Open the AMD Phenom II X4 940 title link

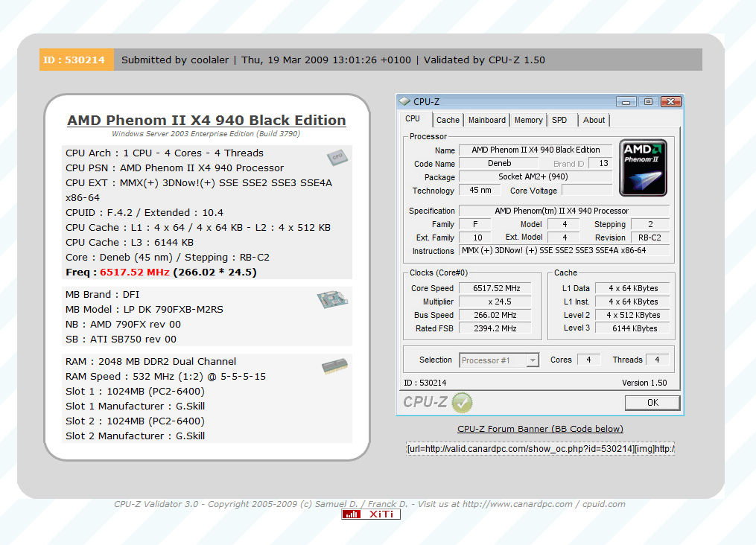[x=206, y=120]
